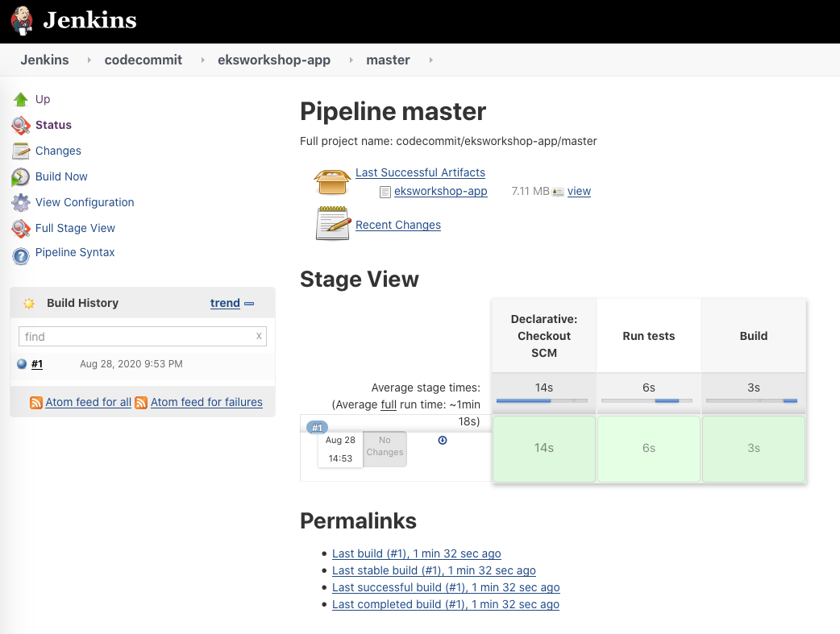Viewport: 840px width, 634px height.
Task: Open Pipeline Syntax help icon
Action: pos(22,252)
